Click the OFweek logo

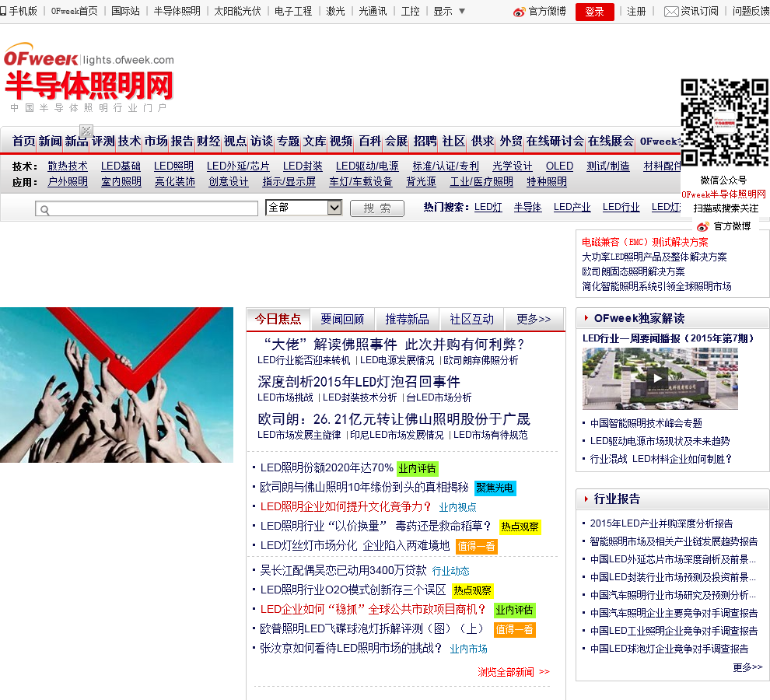click(89, 77)
